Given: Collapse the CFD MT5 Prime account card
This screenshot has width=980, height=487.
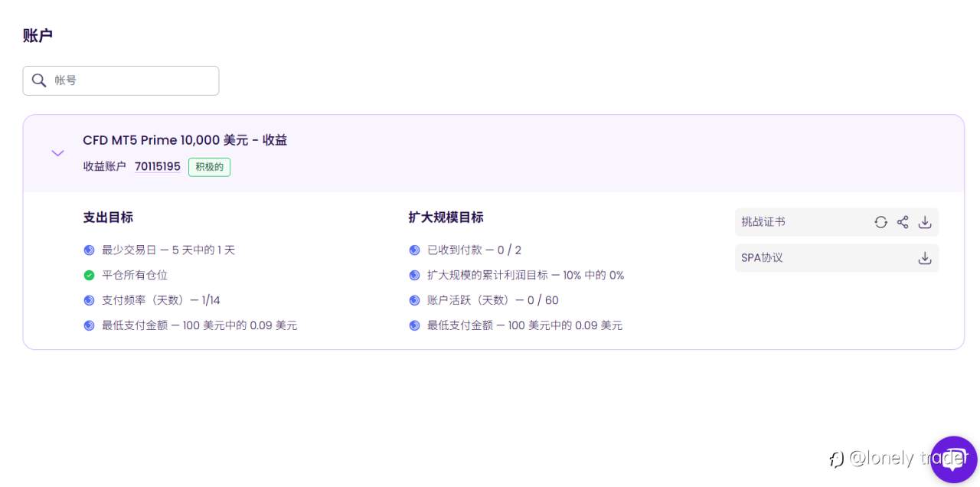Looking at the screenshot, I should click(57, 153).
